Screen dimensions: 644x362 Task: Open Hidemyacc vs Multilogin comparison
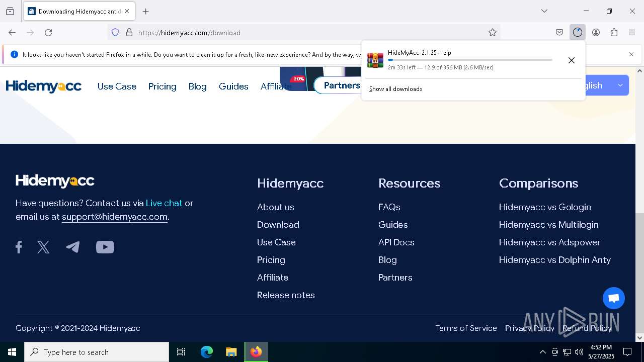pos(548,225)
